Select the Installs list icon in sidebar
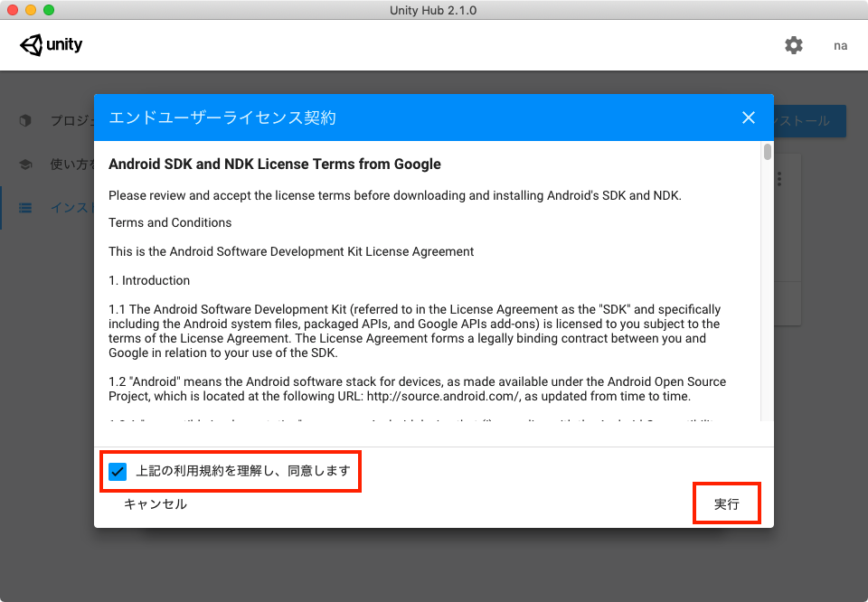Image resolution: width=868 pixels, height=602 pixels. [25, 208]
